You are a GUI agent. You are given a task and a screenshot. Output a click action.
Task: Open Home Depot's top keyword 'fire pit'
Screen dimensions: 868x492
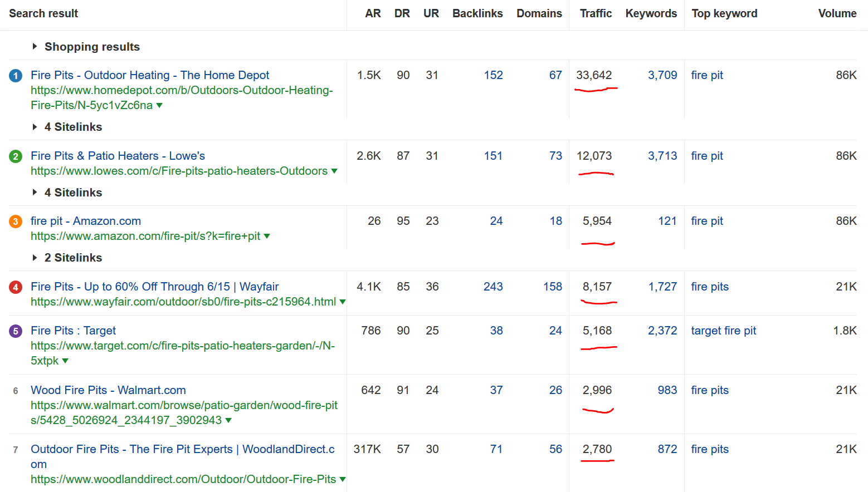click(x=707, y=75)
